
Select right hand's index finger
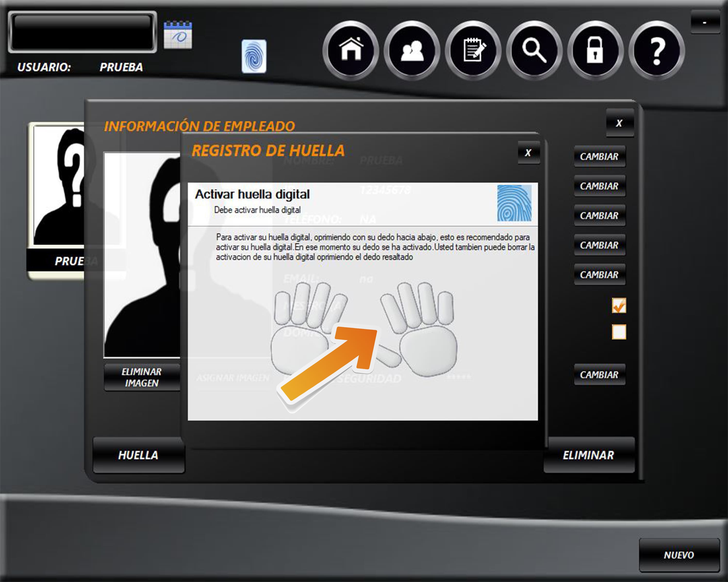(x=393, y=314)
